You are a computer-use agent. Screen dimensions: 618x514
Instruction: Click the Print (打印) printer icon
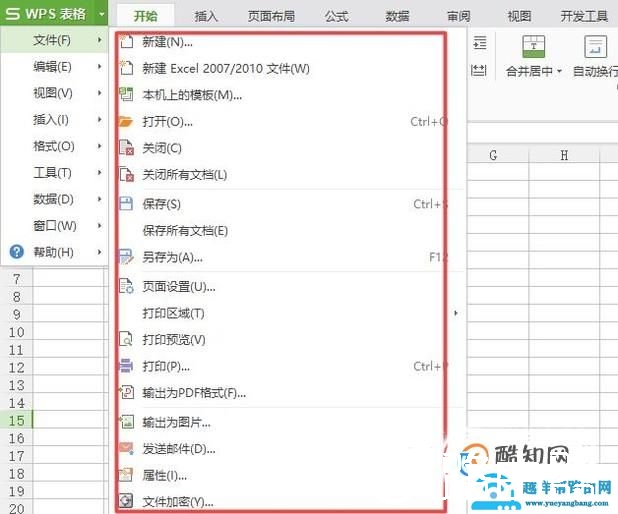point(126,366)
